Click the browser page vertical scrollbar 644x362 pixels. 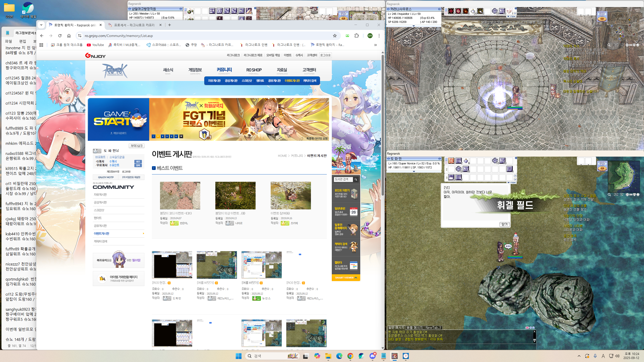click(383, 126)
